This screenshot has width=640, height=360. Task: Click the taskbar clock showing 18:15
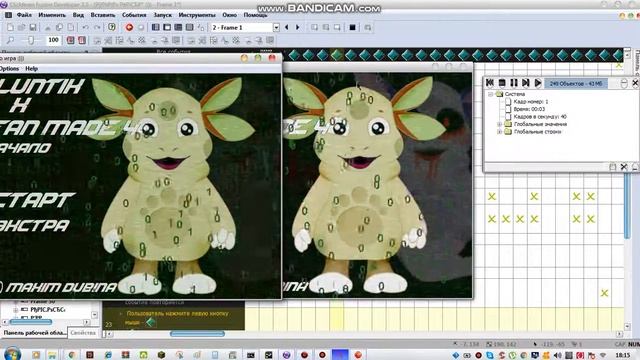[622, 356]
